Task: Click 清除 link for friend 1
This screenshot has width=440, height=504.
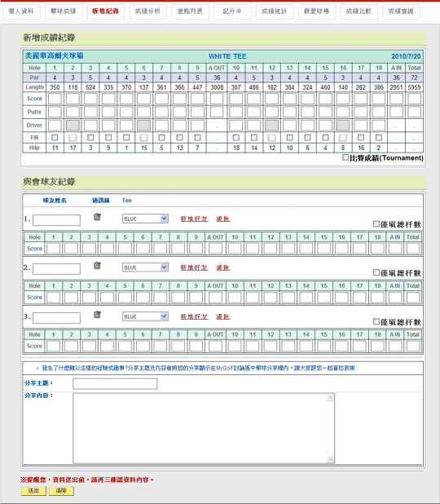Action: [x=223, y=219]
